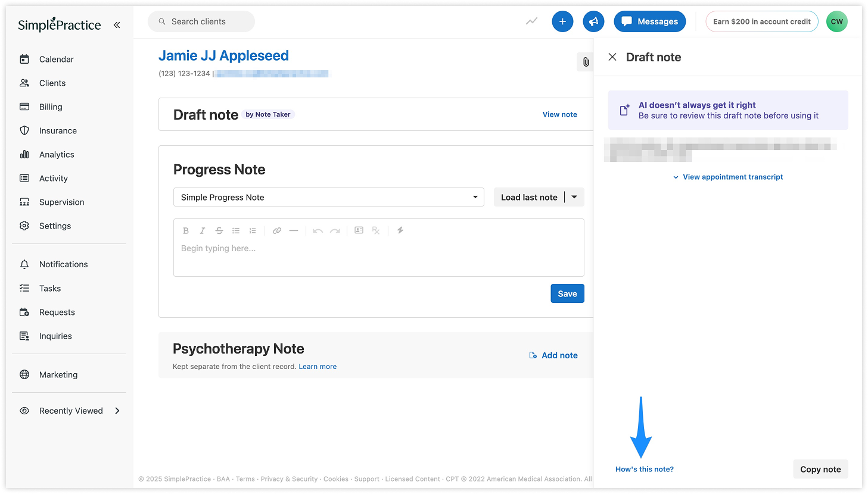
Task: Open Tasks label in sidebar
Action: point(50,288)
